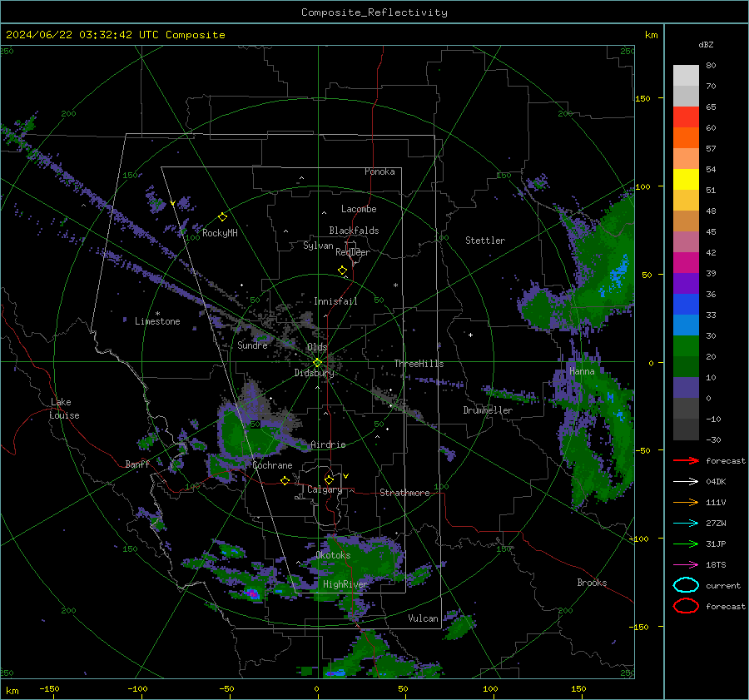Click the red forecast arrow in legend
Image resolution: width=749 pixels, height=700 pixels.
[686, 460]
